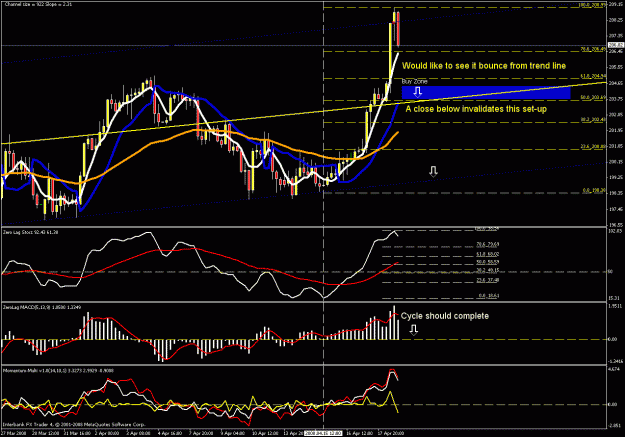Click the blue Buy Zone rectangle

click(x=486, y=93)
